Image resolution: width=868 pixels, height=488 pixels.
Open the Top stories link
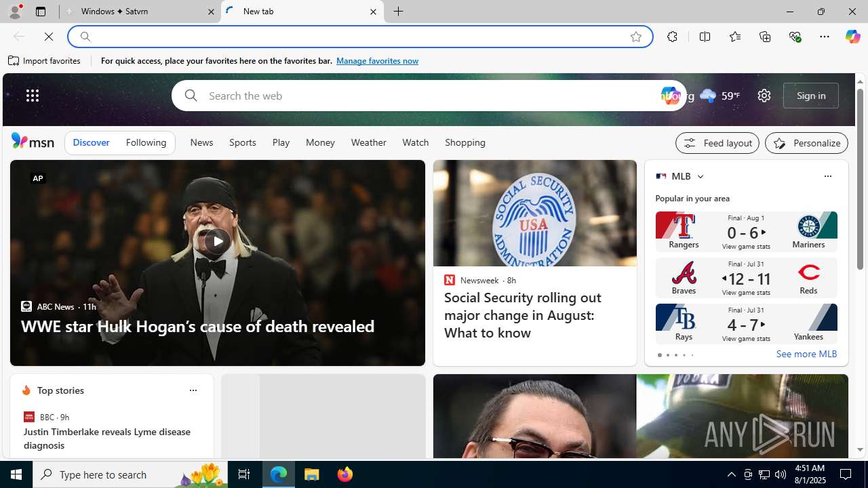[60, 390]
